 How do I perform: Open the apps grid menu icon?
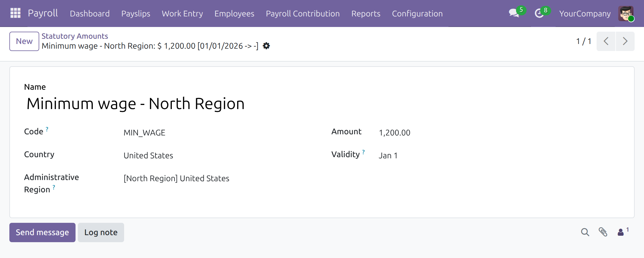tap(15, 13)
